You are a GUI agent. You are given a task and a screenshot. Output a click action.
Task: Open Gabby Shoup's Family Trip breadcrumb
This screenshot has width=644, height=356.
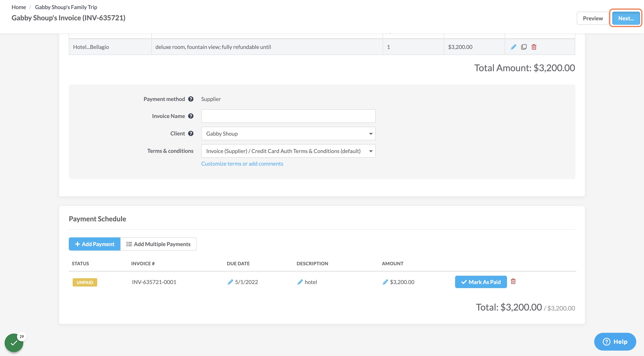pyautogui.click(x=66, y=7)
